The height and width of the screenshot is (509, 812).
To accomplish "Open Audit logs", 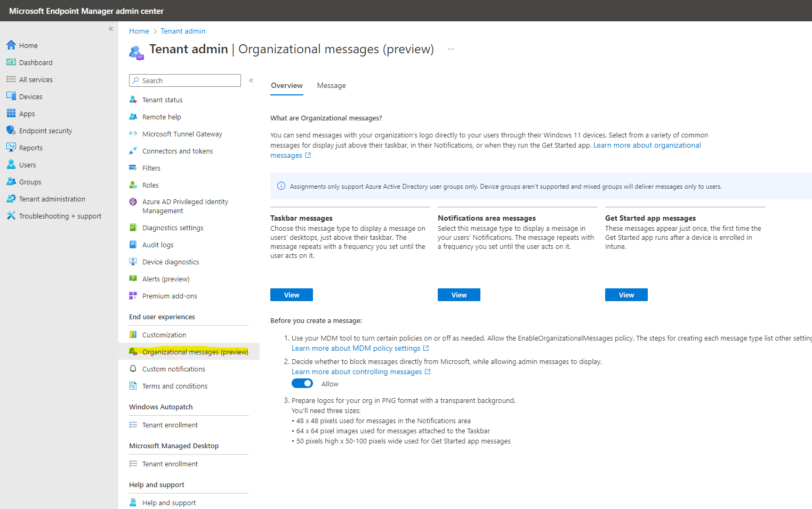I will [x=158, y=244].
